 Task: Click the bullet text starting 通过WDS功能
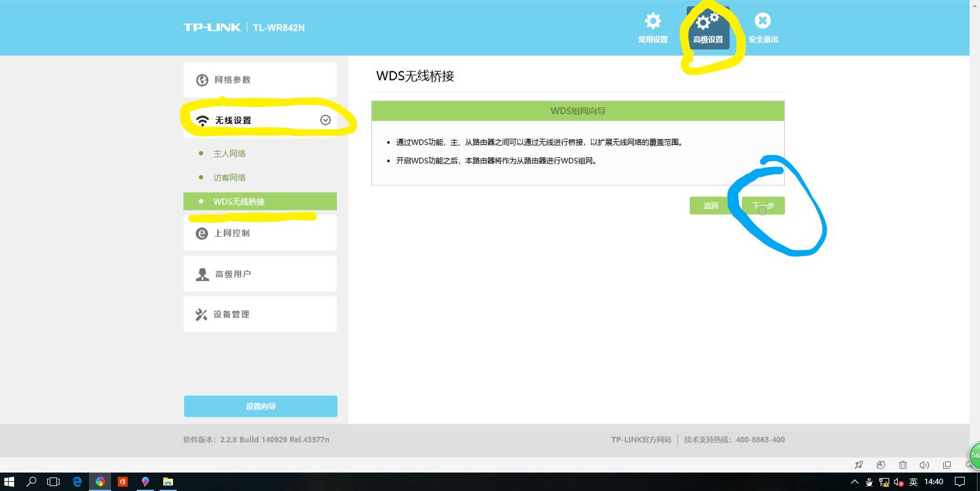[x=539, y=142]
